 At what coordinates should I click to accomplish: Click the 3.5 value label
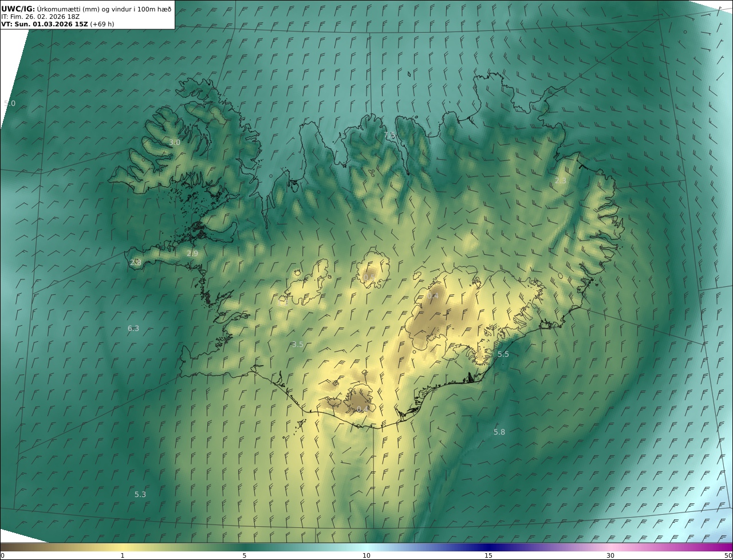coord(298,345)
